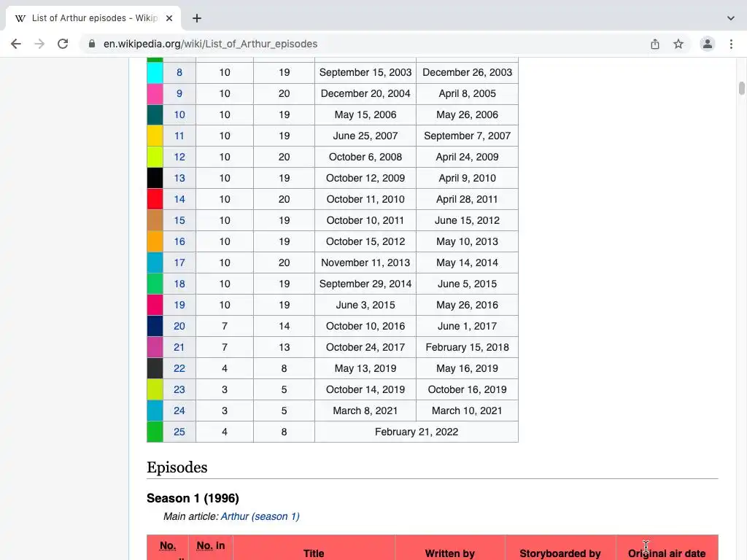This screenshot has height=560, width=747.
Task: Click the June 15, 2012 cell
Action: tap(468, 220)
